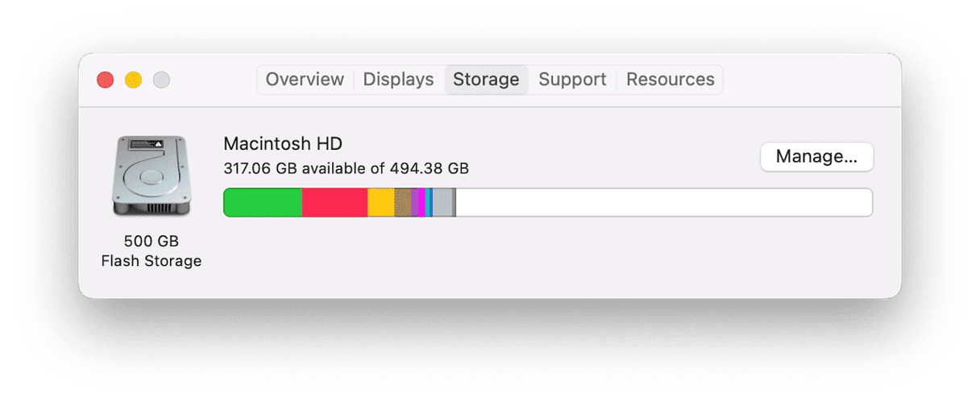The width and height of the screenshot is (980, 402).
Task: Select the Storage tab
Action: coord(486,80)
